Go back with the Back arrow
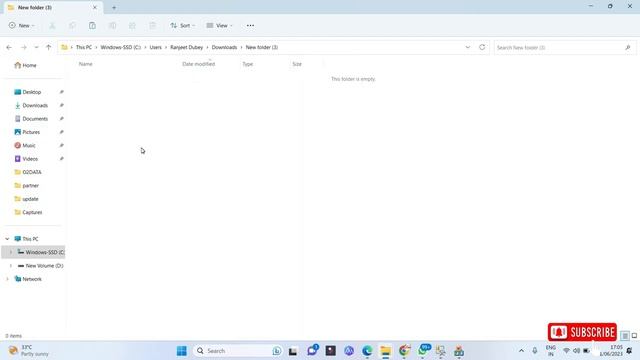 point(9,47)
